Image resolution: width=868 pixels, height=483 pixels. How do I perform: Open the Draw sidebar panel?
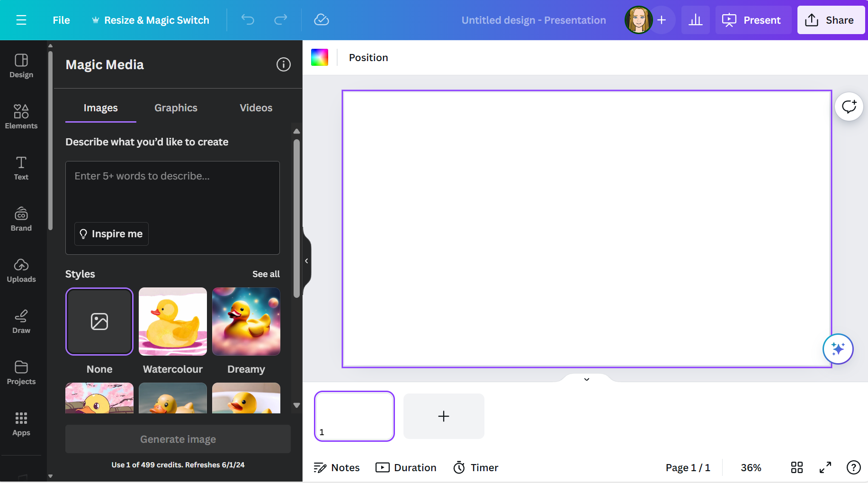(x=21, y=322)
